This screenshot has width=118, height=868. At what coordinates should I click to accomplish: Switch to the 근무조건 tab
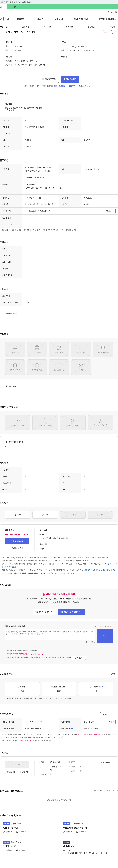coord(26,27)
